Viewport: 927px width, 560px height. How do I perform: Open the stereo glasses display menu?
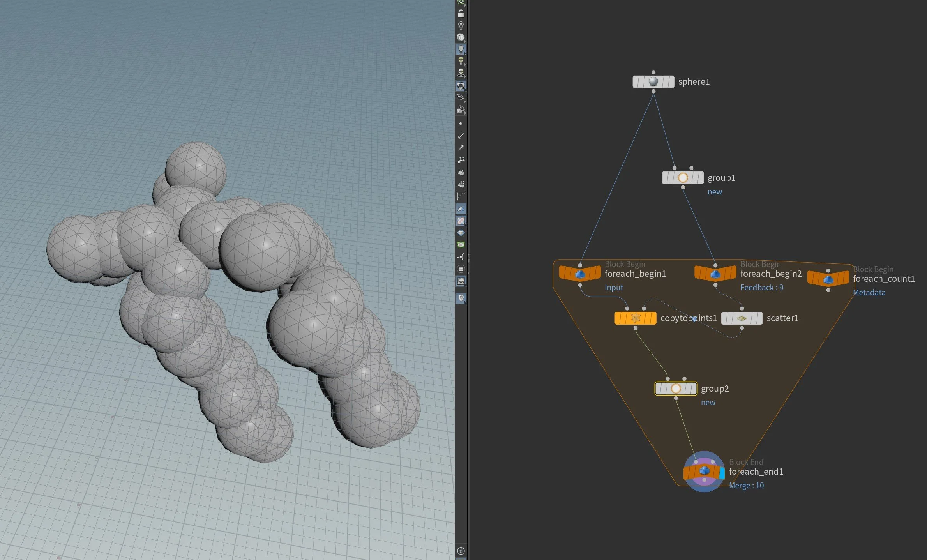click(x=461, y=97)
